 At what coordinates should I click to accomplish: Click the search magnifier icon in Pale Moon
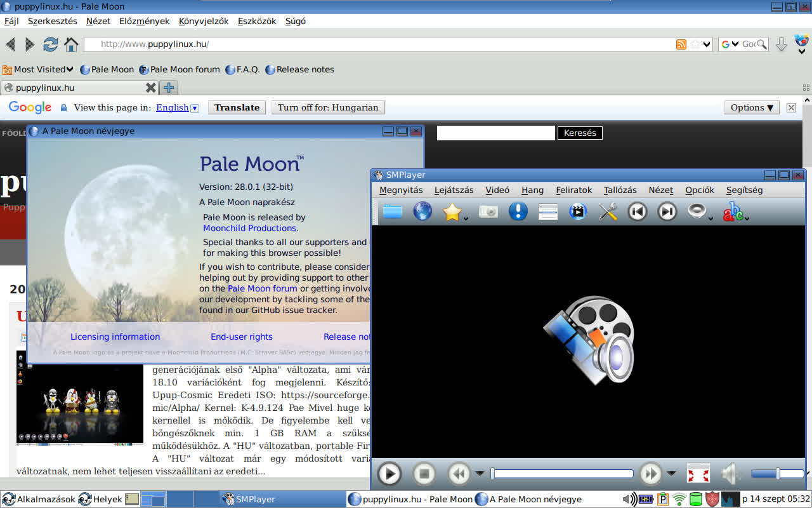(762, 44)
